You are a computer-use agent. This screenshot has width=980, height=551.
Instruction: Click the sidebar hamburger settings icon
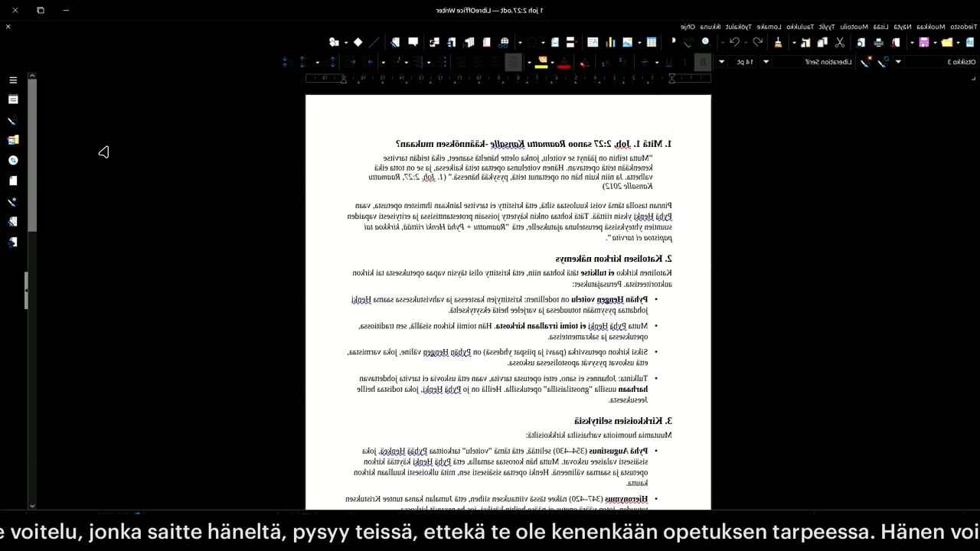[13, 80]
